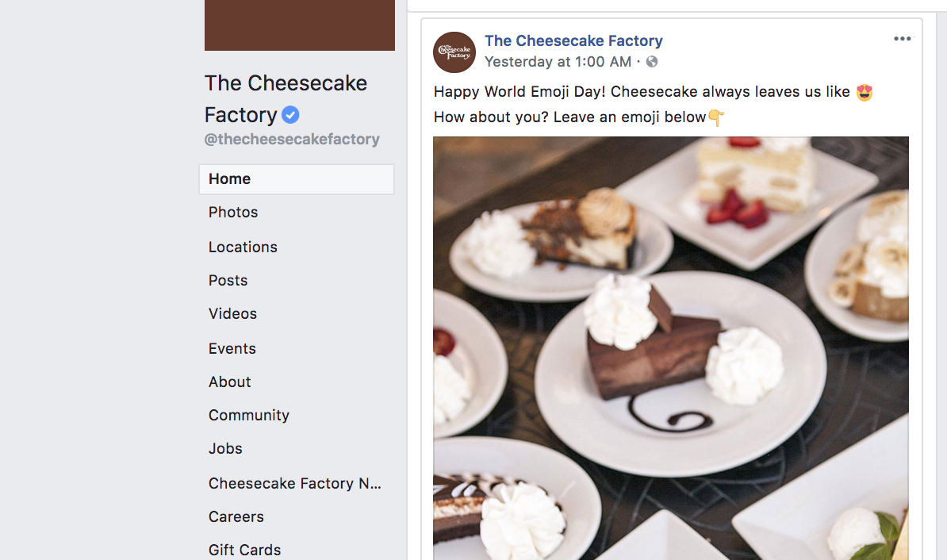
Task: Open the Gift Cards section
Action: point(244,550)
